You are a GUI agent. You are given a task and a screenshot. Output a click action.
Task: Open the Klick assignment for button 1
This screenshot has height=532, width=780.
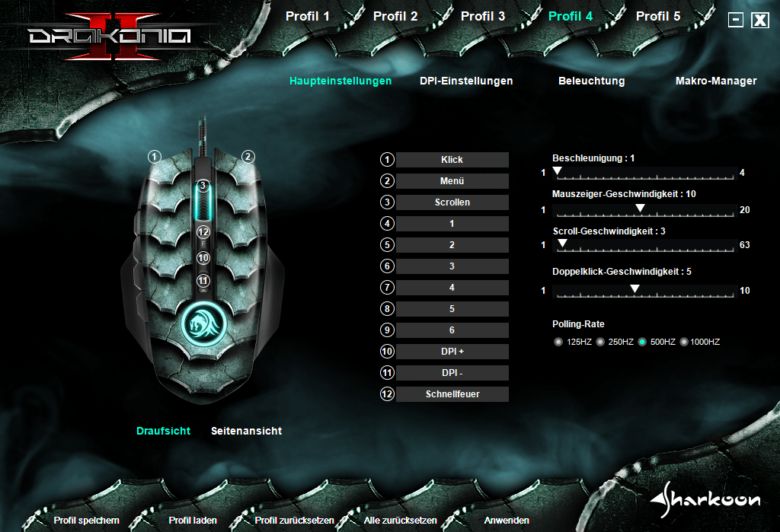[452, 160]
